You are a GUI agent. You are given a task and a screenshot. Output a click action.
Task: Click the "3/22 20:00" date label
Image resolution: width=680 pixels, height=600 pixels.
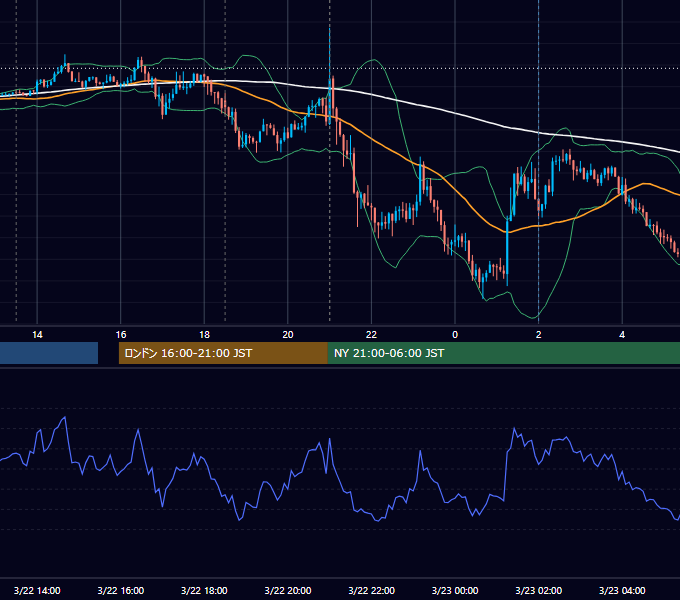click(x=288, y=590)
